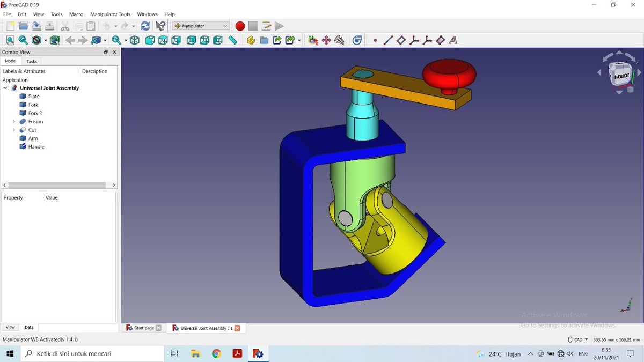Open the Manipulator Tools menu
This screenshot has width=644, height=362.
pyautogui.click(x=110, y=14)
